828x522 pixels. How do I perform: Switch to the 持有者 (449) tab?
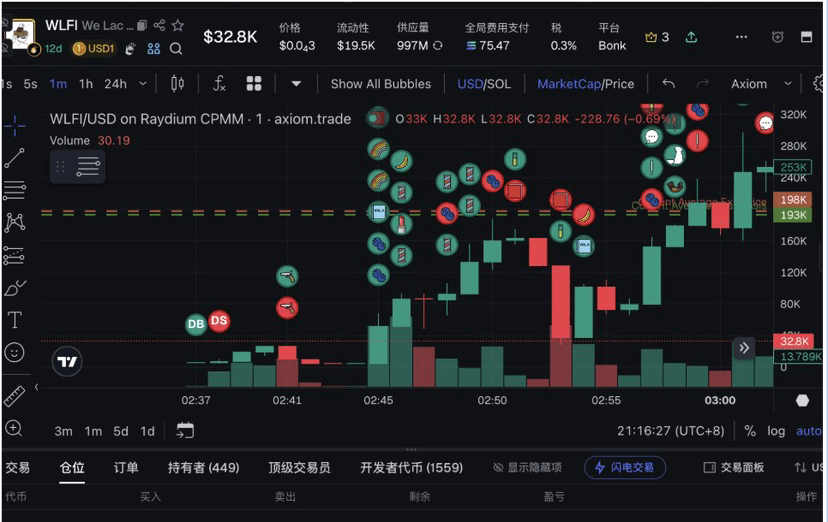click(203, 467)
